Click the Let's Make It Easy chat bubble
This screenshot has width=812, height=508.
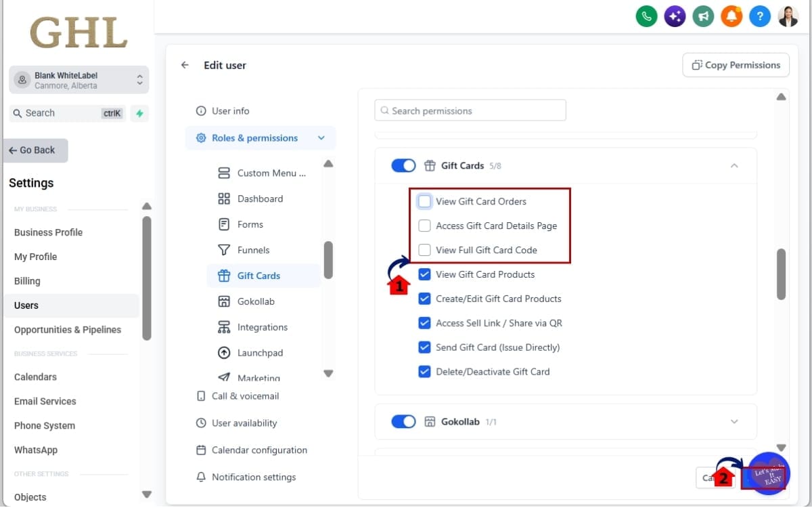pyautogui.click(x=769, y=473)
